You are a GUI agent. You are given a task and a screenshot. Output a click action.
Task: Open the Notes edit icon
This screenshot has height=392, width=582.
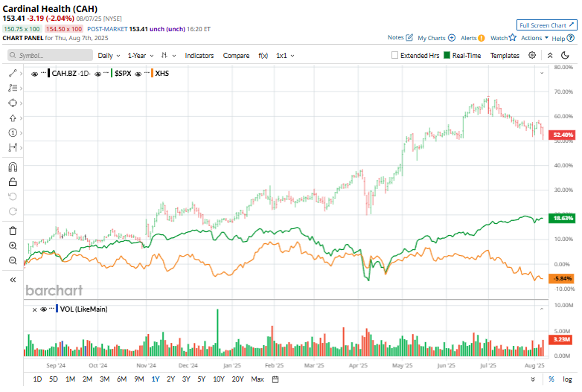click(409, 37)
